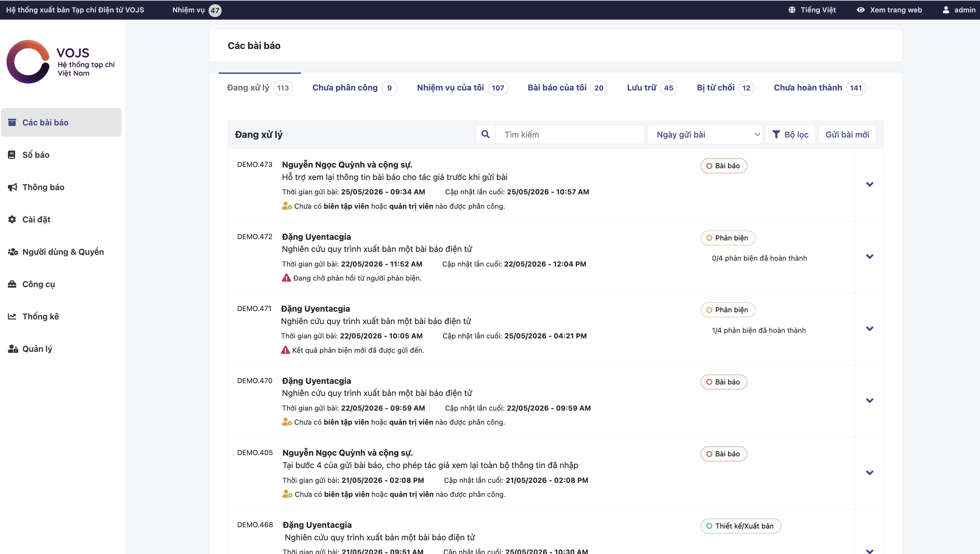Follow the Xem trang web link
This screenshot has height=554, width=980.
coord(889,10)
